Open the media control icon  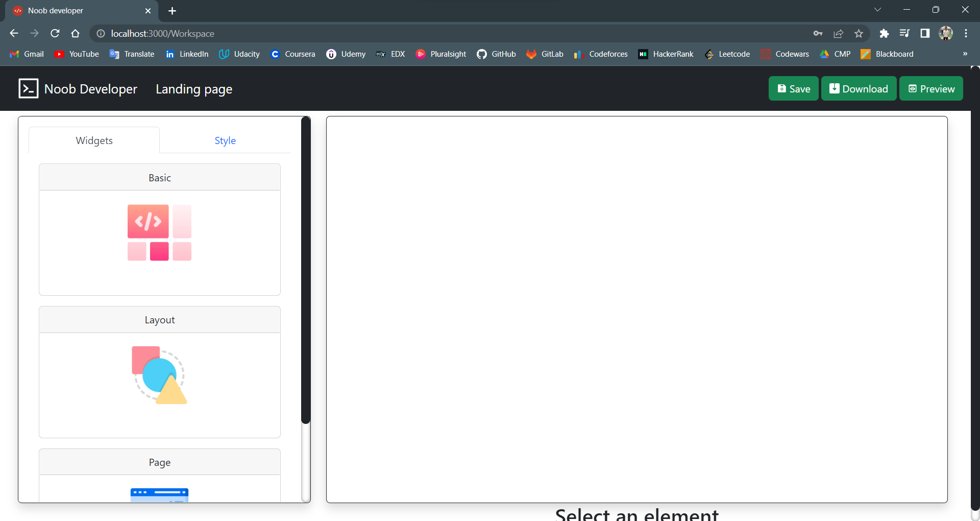[904, 33]
